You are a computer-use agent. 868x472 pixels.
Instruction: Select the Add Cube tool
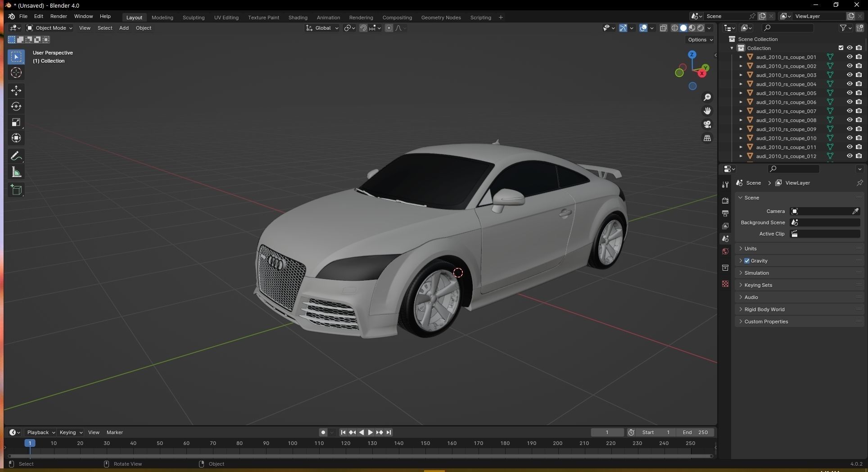coord(16,190)
